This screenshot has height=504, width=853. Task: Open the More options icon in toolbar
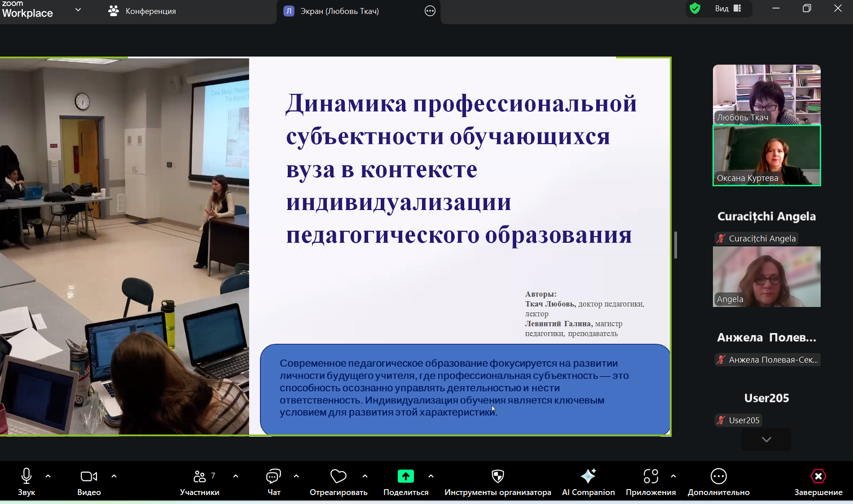pyautogui.click(x=718, y=477)
